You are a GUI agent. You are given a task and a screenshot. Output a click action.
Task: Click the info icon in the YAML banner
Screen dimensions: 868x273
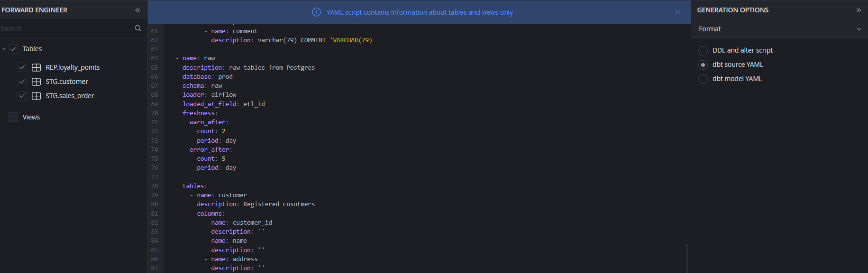pyautogui.click(x=316, y=12)
